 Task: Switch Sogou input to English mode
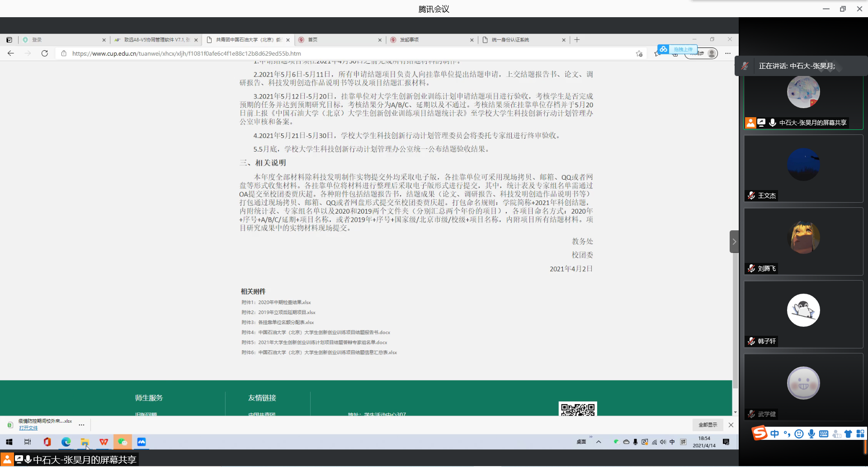pyautogui.click(x=775, y=434)
